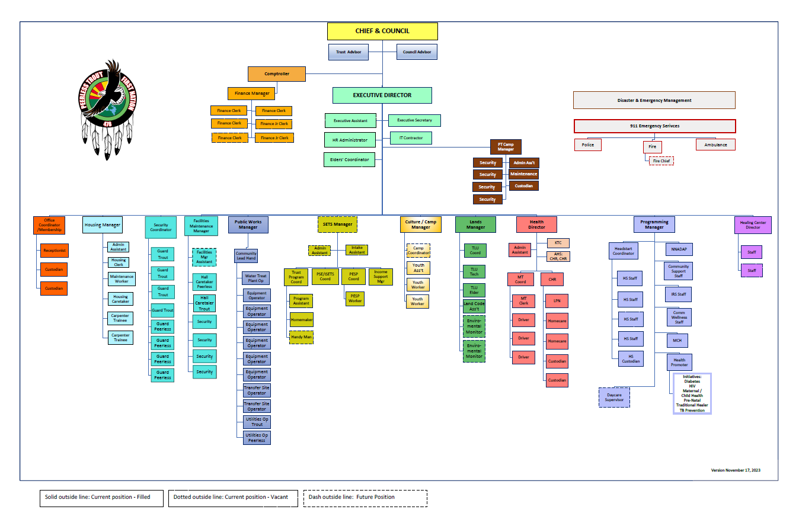Click the Future Position dashed legend box
Viewport: 799px width, 532px height.
pyautogui.click(x=365, y=498)
